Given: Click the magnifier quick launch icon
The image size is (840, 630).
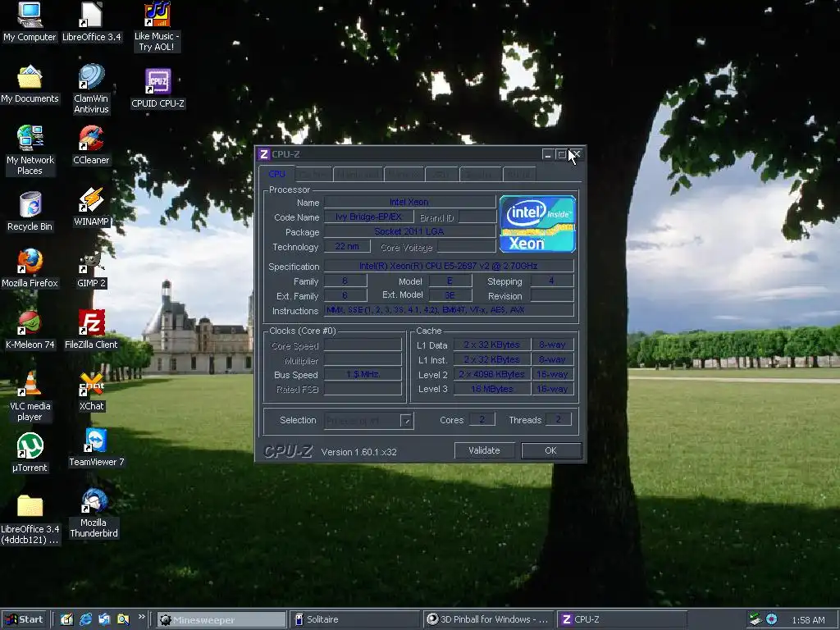Looking at the screenshot, I should (x=123, y=619).
